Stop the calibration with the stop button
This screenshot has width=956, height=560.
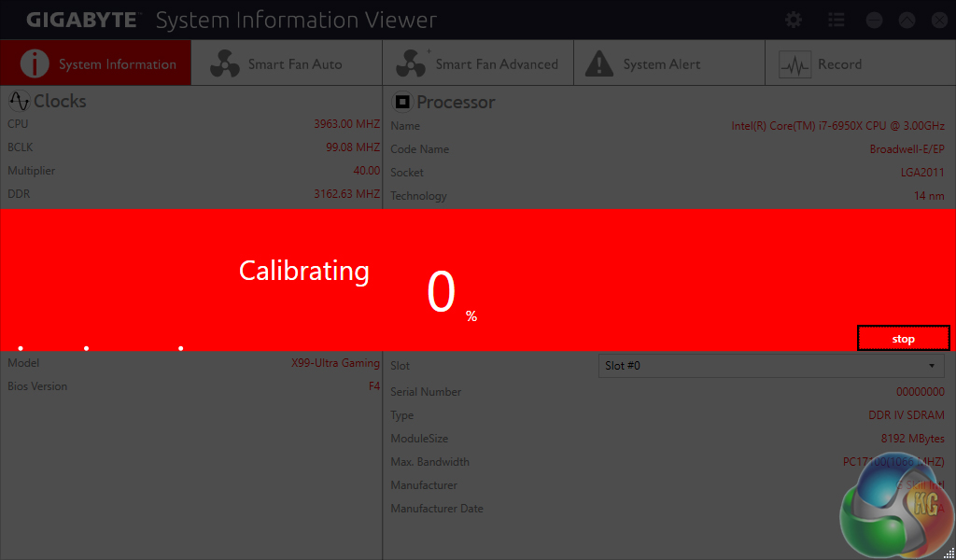(x=903, y=339)
